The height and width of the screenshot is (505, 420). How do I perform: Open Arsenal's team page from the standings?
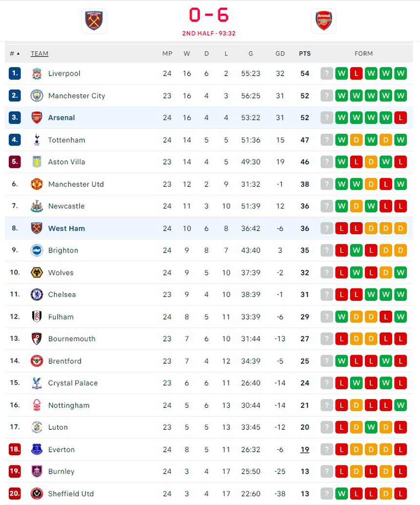(62, 118)
